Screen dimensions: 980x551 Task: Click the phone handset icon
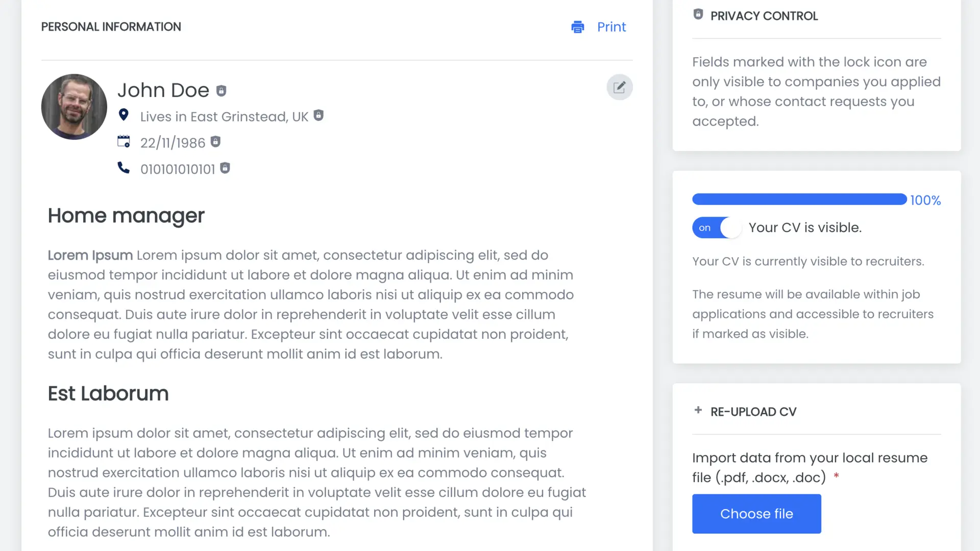[x=124, y=168]
